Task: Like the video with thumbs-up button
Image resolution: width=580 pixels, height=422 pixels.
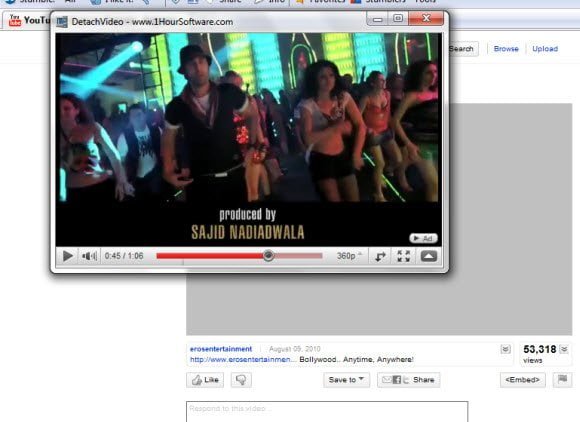Action: tap(205, 380)
